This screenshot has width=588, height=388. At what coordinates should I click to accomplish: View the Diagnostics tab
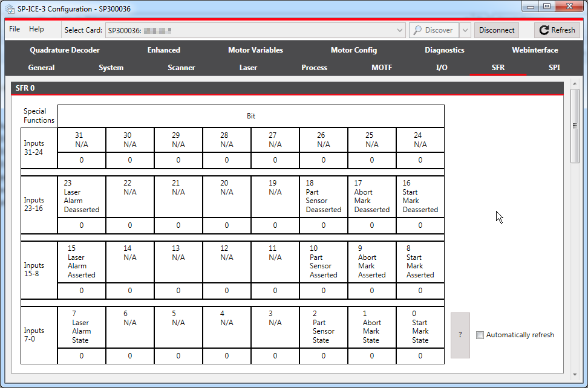pyautogui.click(x=445, y=50)
